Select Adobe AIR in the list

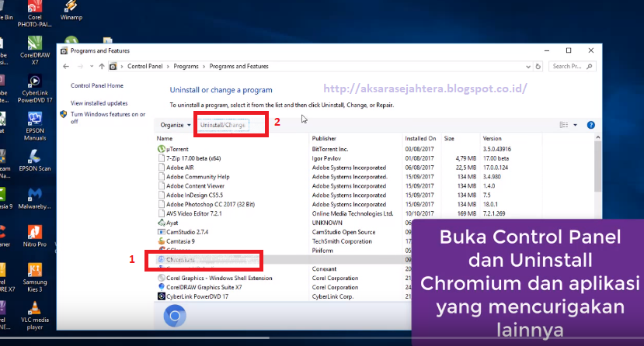[x=176, y=168]
